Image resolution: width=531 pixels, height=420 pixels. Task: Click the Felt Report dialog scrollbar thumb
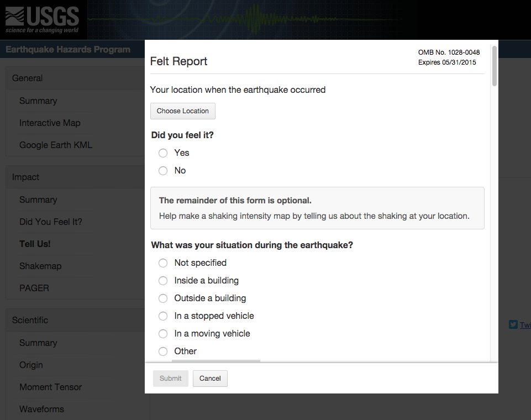pos(495,66)
